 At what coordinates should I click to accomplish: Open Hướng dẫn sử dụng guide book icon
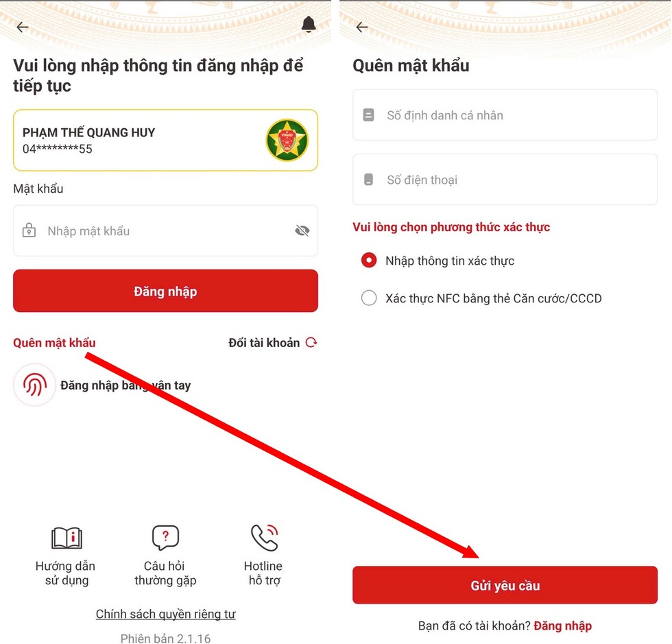point(67,538)
